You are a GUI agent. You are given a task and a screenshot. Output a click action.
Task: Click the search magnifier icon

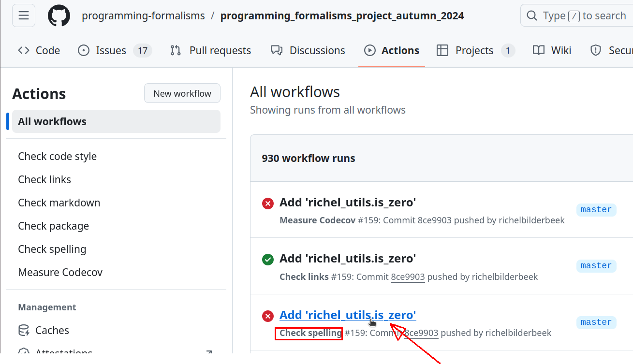(532, 15)
